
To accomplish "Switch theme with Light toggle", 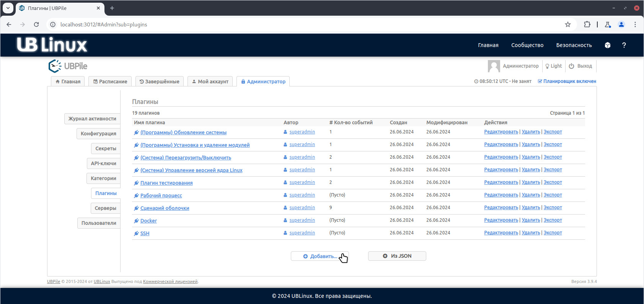I will 553,66.
